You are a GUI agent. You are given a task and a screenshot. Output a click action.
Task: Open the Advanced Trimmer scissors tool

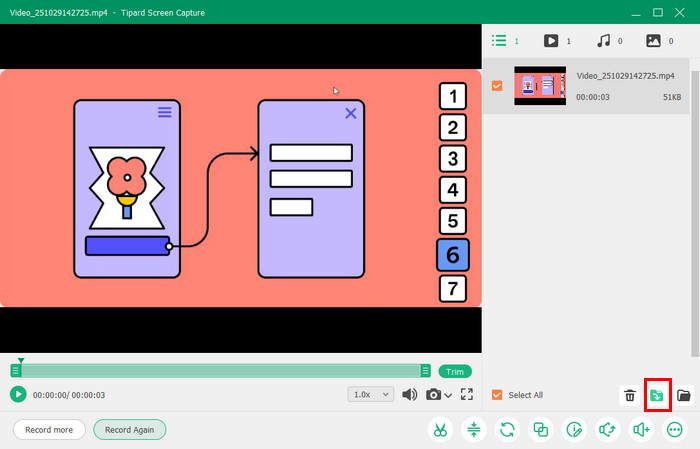(x=439, y=430)
